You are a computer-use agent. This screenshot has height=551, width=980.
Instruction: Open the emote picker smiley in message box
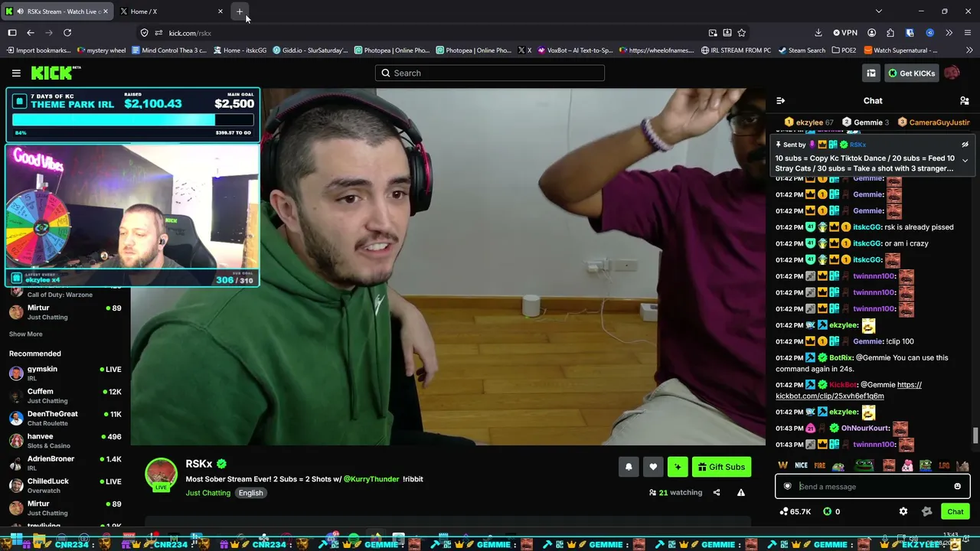tap(957, 487)
